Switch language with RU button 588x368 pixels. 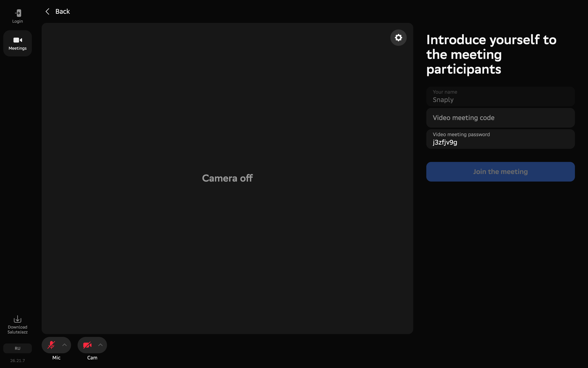pyautogui.click(x=18, y=348)
